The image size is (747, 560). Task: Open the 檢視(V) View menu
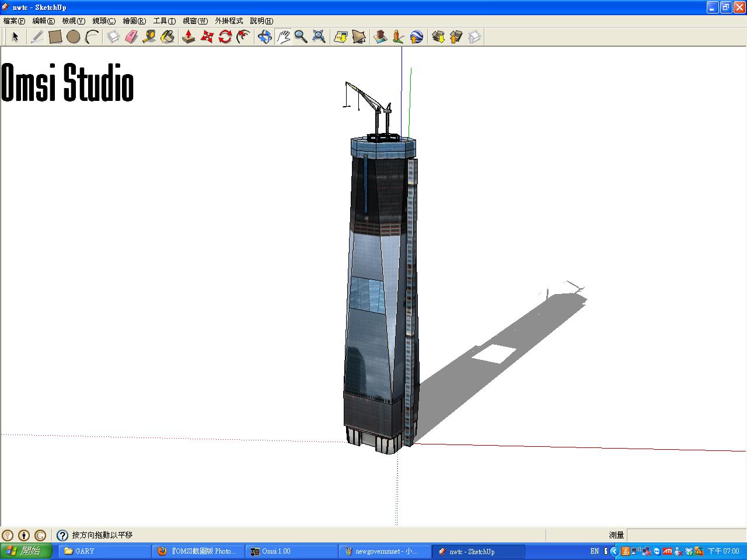[x=74, y=21]
